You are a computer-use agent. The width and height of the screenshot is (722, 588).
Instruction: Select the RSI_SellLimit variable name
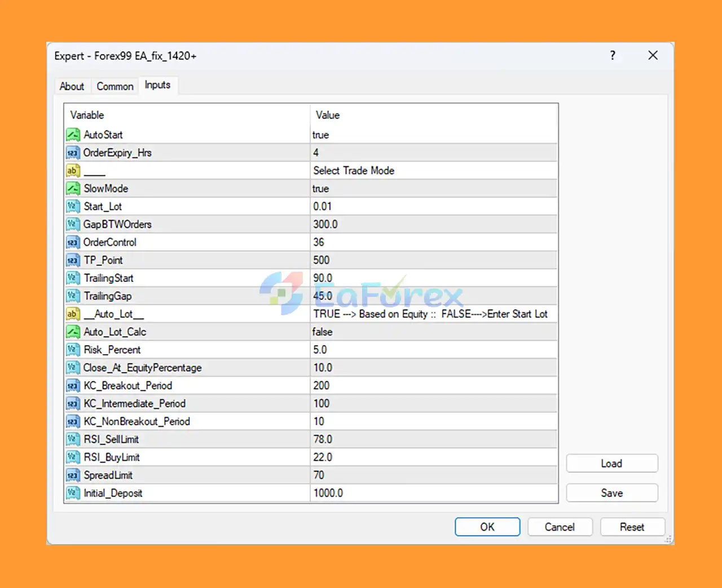point(111,439)
